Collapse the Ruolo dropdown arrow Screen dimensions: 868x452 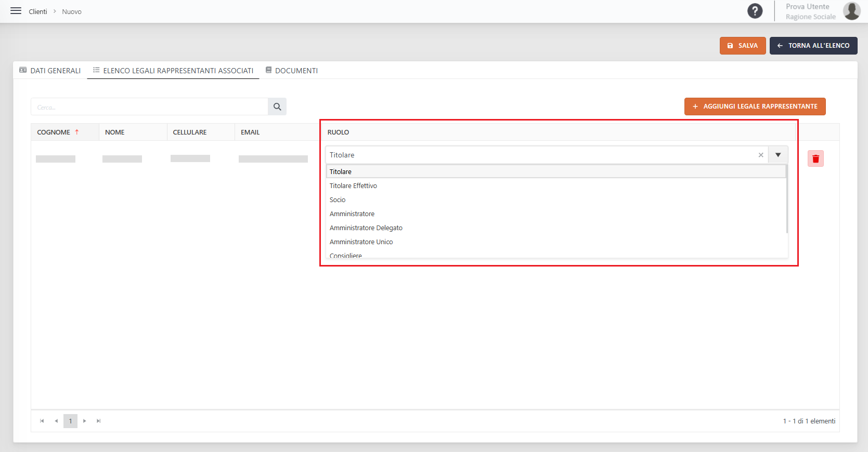pos(778,155)
